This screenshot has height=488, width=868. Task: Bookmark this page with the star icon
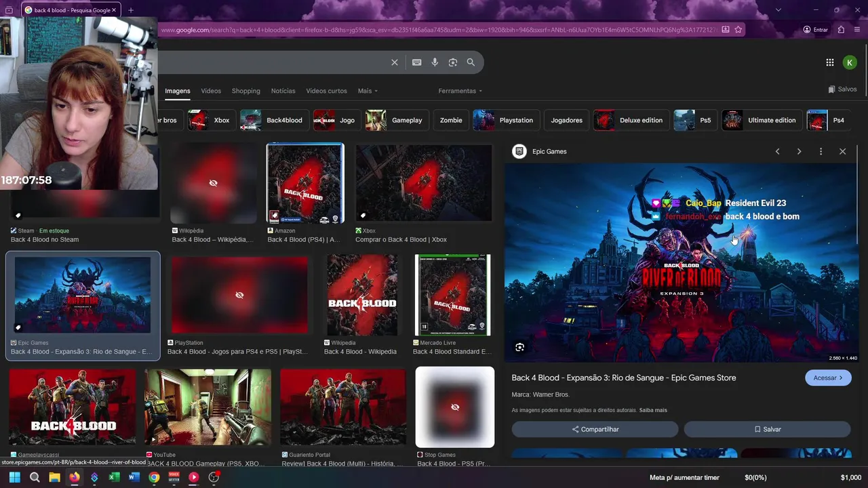(x=738, y=30)
